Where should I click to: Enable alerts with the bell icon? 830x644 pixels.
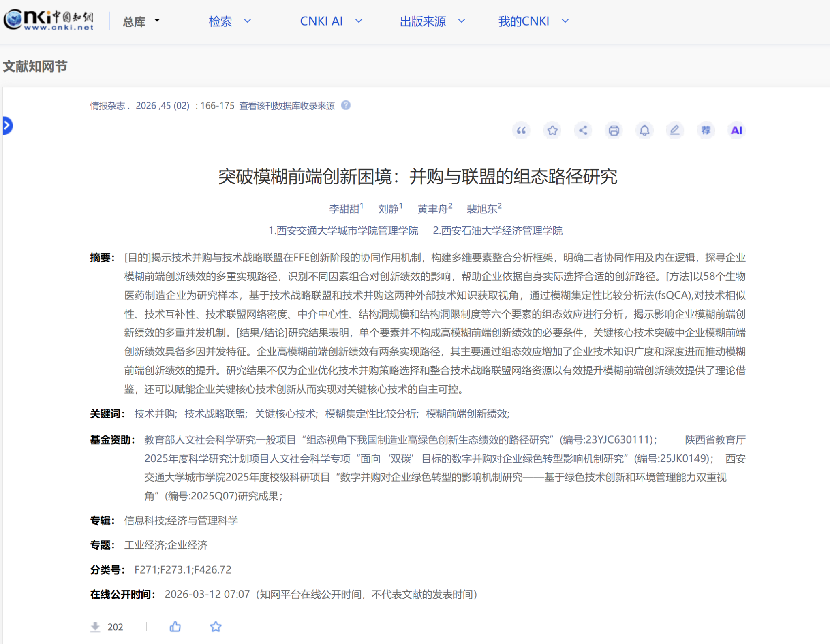[644, 130]
